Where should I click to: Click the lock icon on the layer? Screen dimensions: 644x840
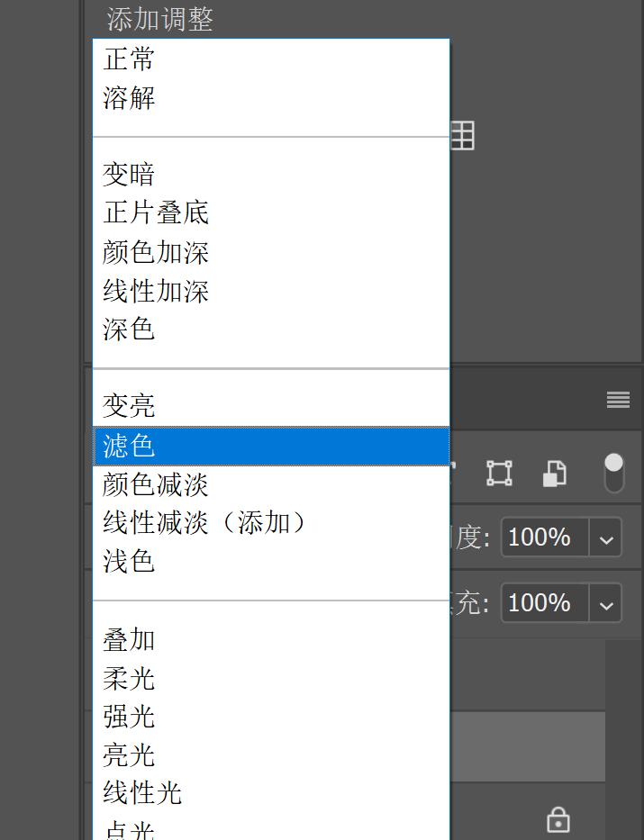(x=558, y=820)
